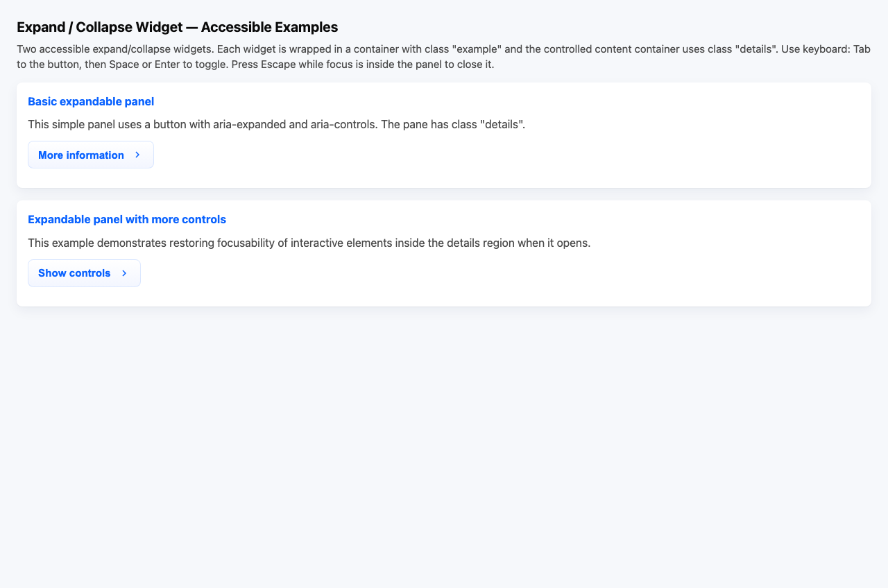
Task: Toggle aria-expanded on the first widget button
Action: pyautogui.click(x=90, y=155)
